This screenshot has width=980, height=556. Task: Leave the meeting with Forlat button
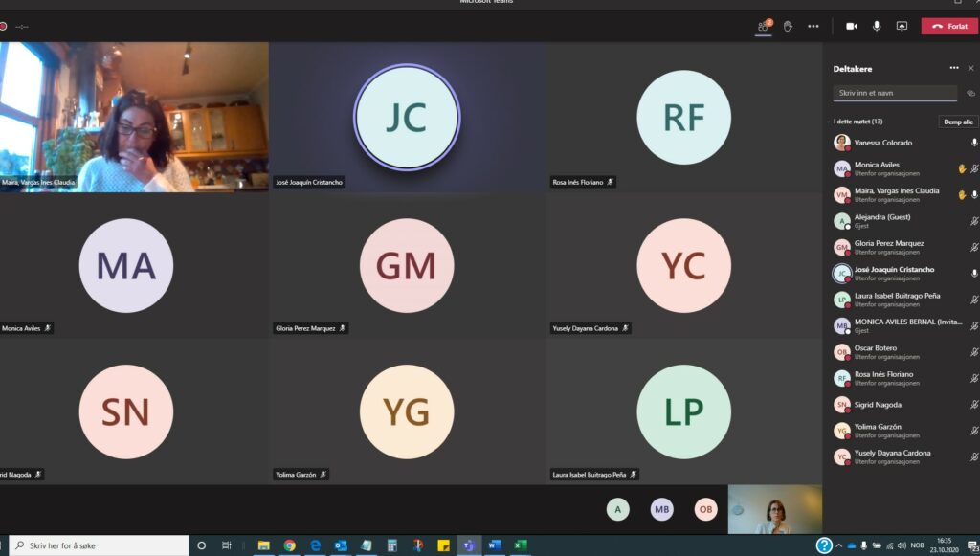click(x=948, y=26)
